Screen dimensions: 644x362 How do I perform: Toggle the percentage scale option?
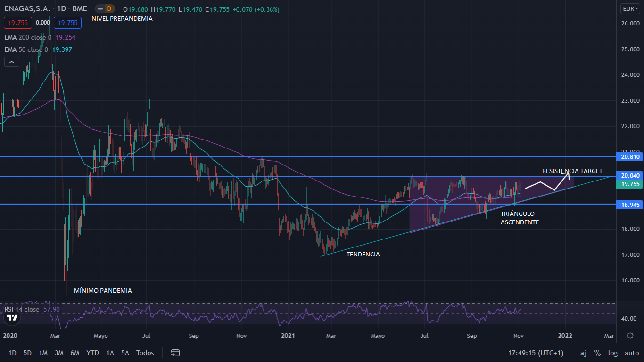597,353
